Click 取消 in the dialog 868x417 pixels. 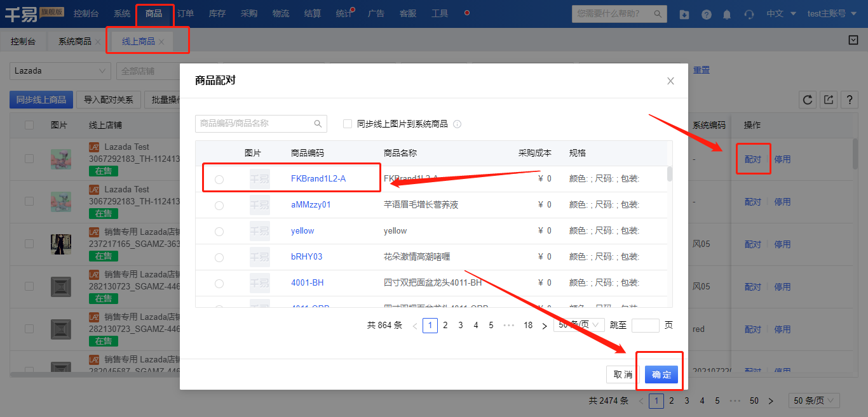click(x=623, y=374)
